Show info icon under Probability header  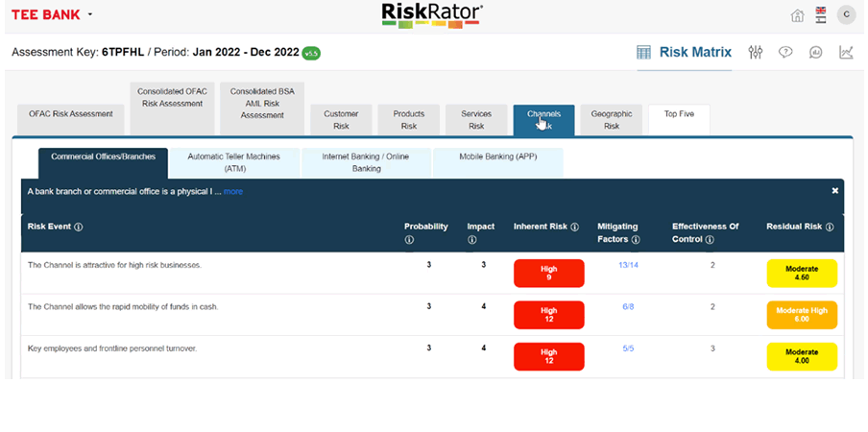[x=409, y=240]
